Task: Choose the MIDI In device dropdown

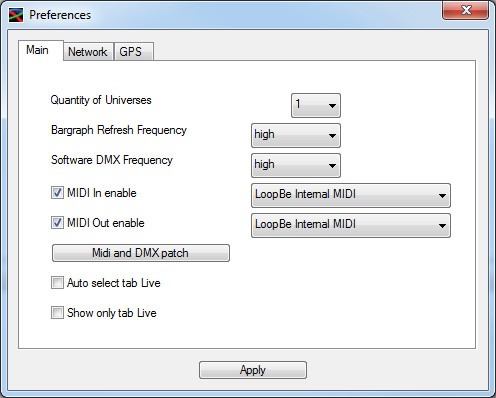Action: (x=351, y=195)
